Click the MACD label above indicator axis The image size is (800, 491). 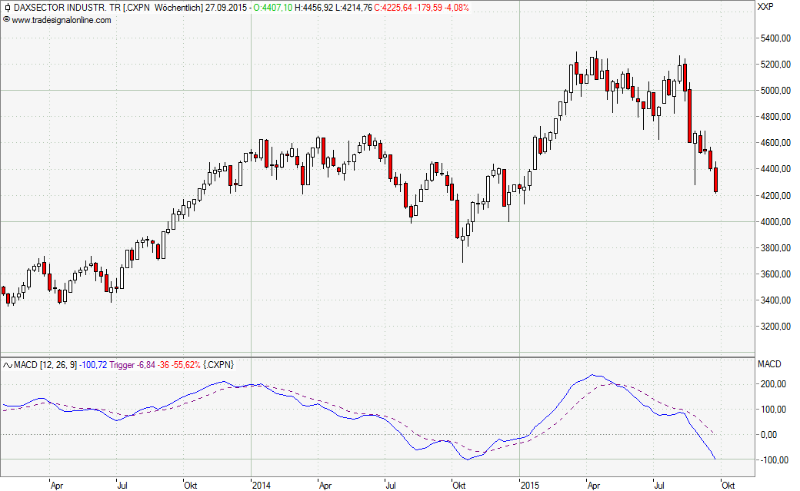(768, 364)
